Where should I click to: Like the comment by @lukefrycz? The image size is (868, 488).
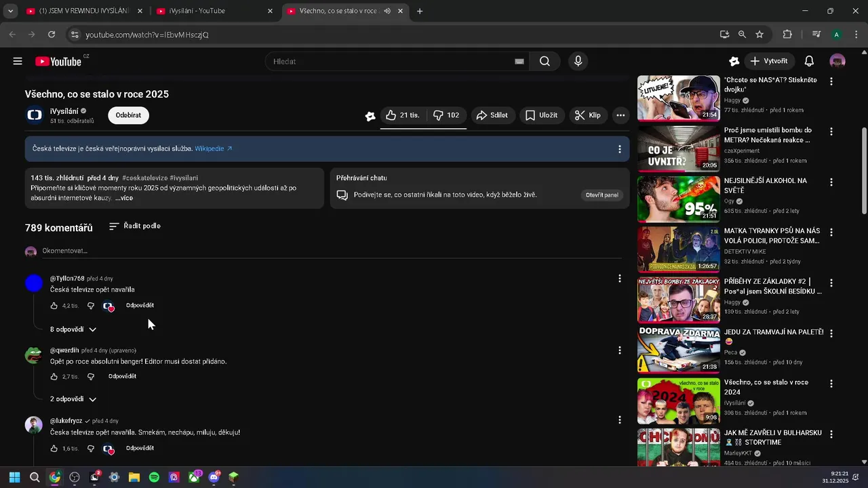[54, 448]
